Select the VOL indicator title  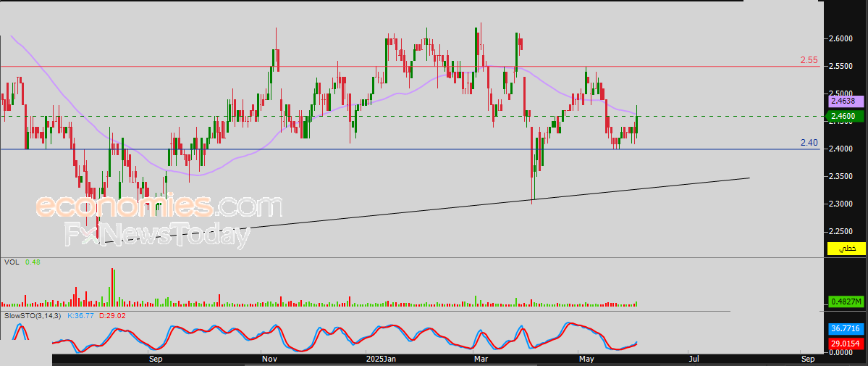(x=11, y=261)
